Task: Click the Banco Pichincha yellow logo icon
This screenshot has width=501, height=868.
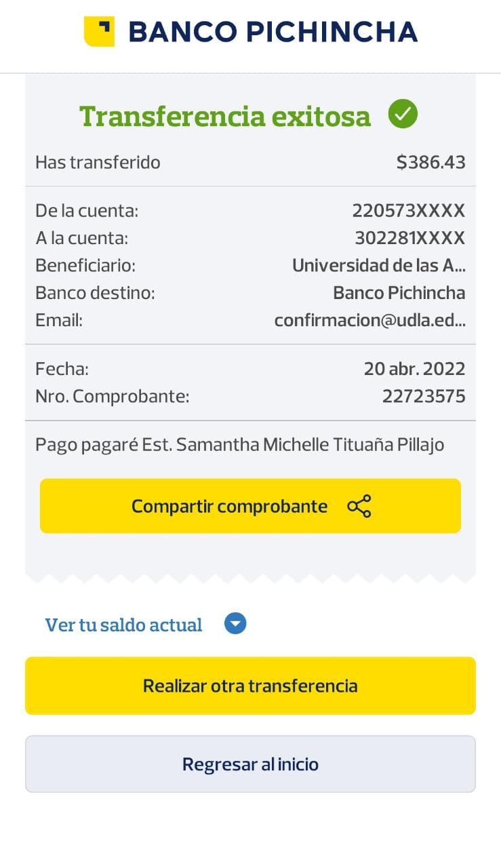Action: [x=99, y=32]
